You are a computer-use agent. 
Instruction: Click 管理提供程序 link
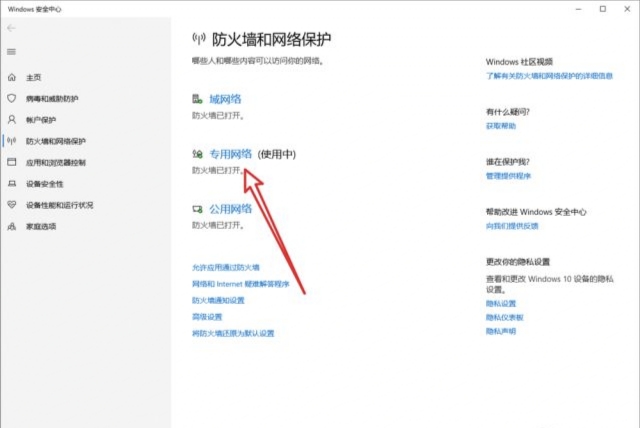(x=508, y=176)
